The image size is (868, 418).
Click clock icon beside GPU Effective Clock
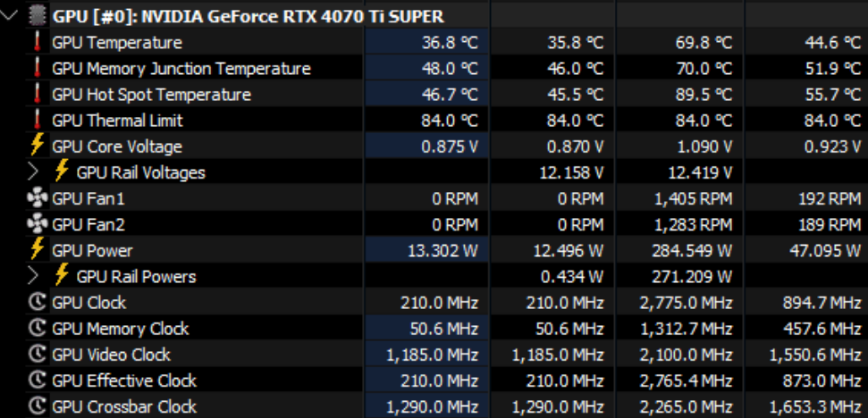click(37, 380)
